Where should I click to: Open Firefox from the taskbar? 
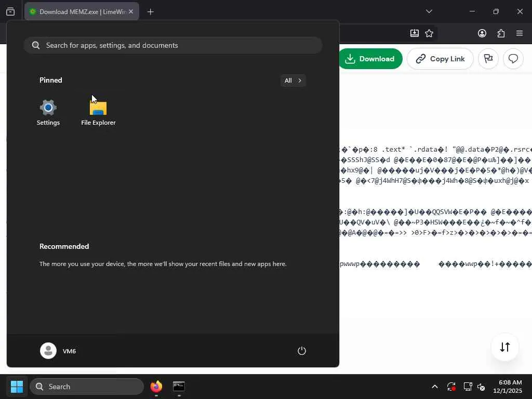pos(156,387)
